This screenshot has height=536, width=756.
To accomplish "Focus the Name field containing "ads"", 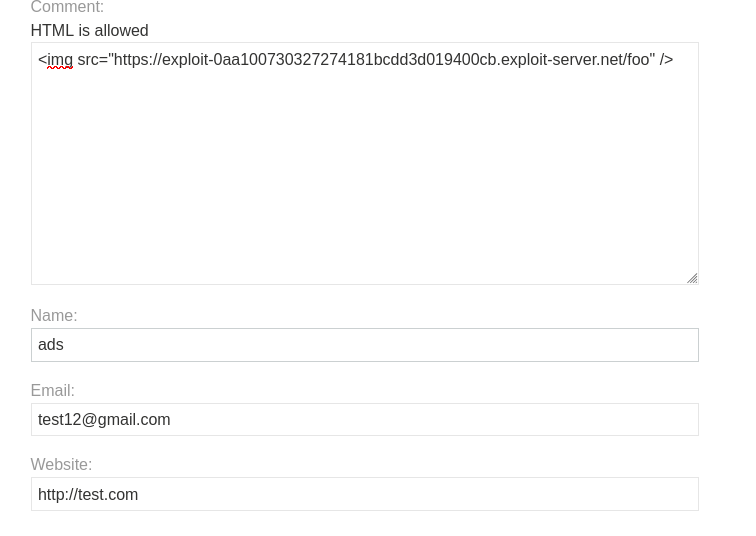I will coord(364,345).
